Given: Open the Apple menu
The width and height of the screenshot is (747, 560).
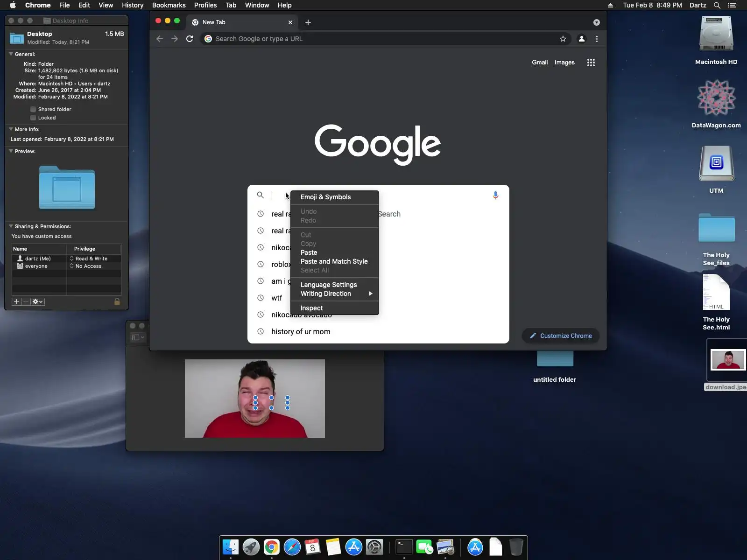Looking at the screenshot, I should coord(13,5).
